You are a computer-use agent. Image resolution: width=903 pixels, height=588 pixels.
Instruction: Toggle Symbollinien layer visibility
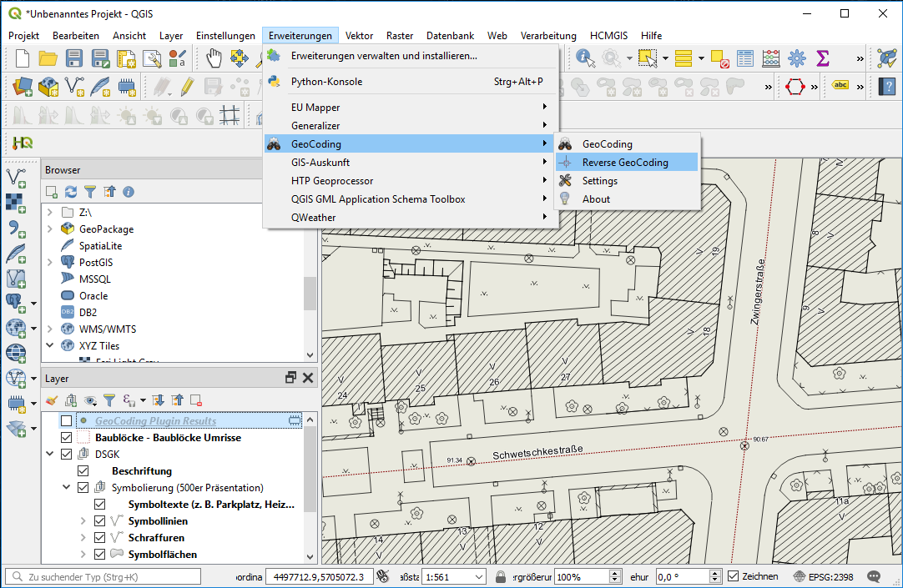[x=99, y=520]
